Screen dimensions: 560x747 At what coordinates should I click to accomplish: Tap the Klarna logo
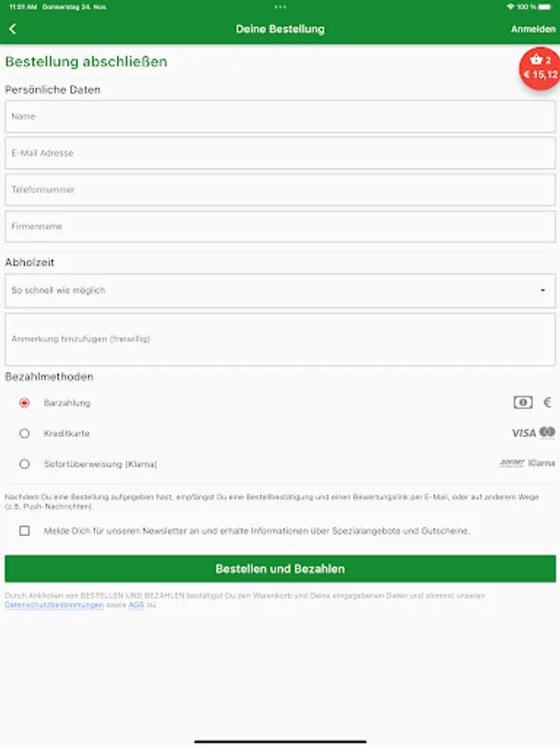[542, 463]
